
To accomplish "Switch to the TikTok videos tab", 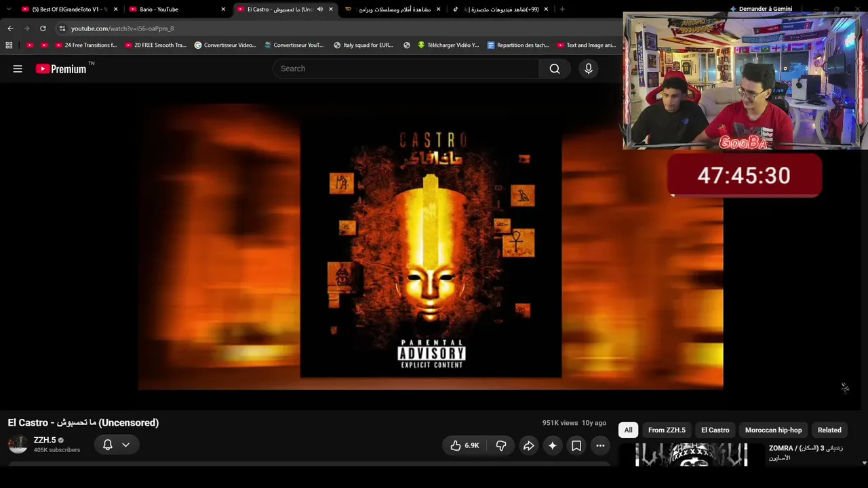I will tap(501, 9).
